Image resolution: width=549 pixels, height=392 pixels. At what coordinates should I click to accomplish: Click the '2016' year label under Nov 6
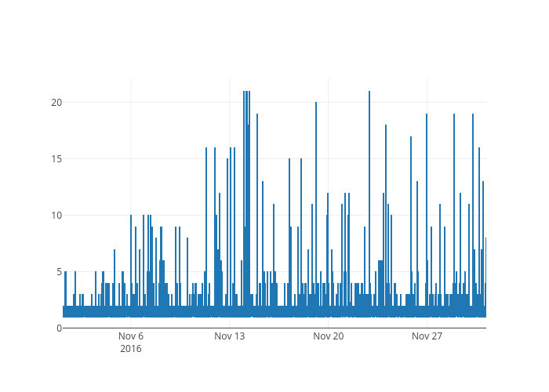(131, 349)
